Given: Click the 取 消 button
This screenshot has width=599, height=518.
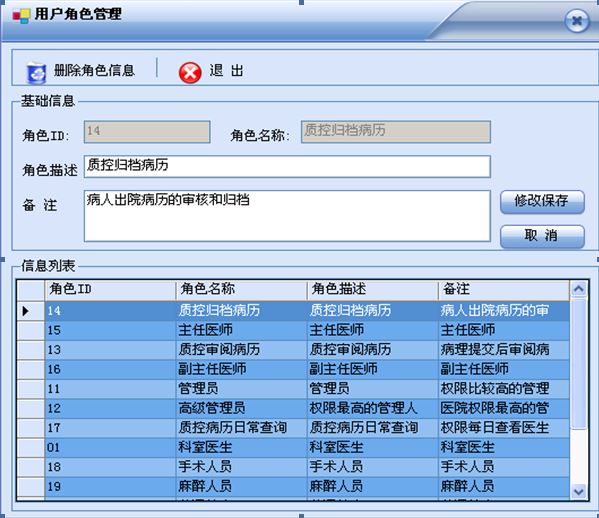Looking at the screenshot, I should point(542,236).
